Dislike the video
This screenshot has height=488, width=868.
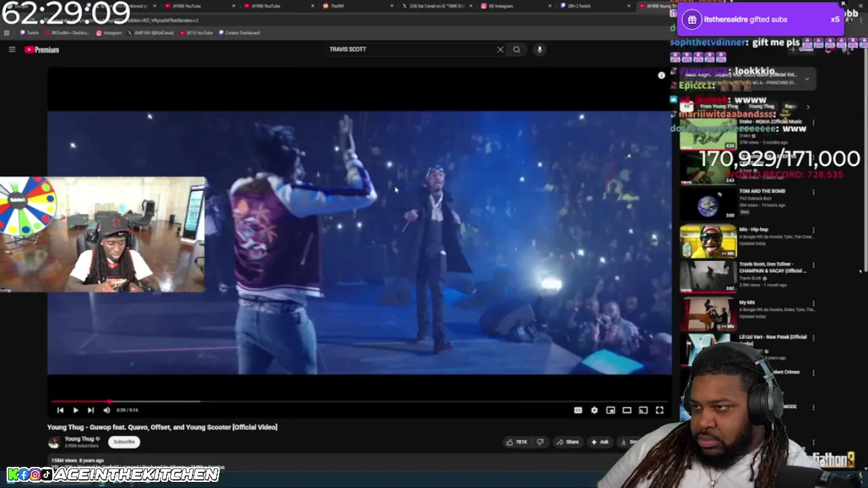point(540,442)
